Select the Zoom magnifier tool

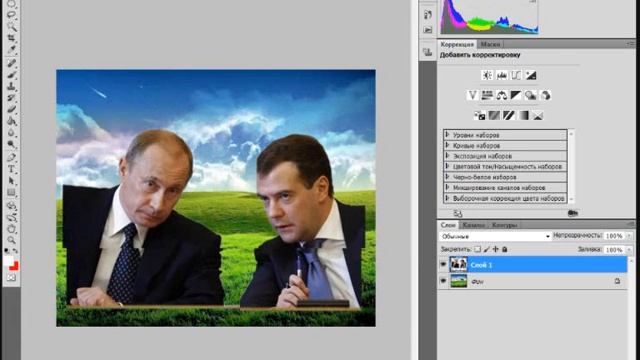pos(12,240)
